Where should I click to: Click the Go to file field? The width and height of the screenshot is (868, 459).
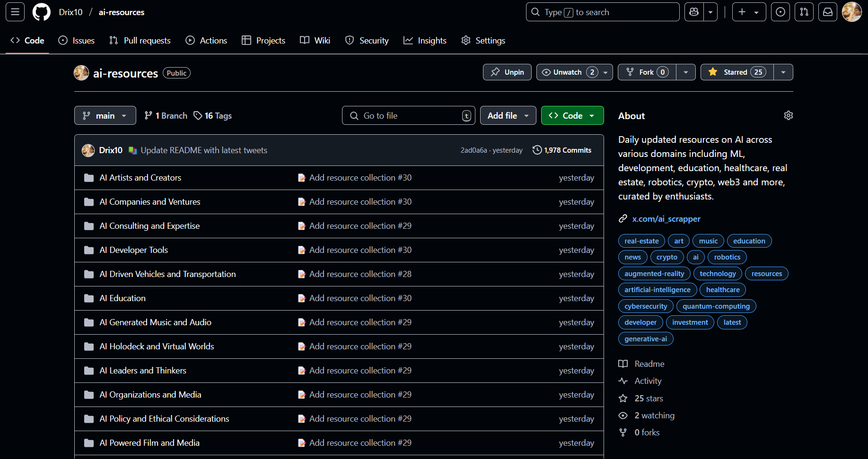point(409,115)
